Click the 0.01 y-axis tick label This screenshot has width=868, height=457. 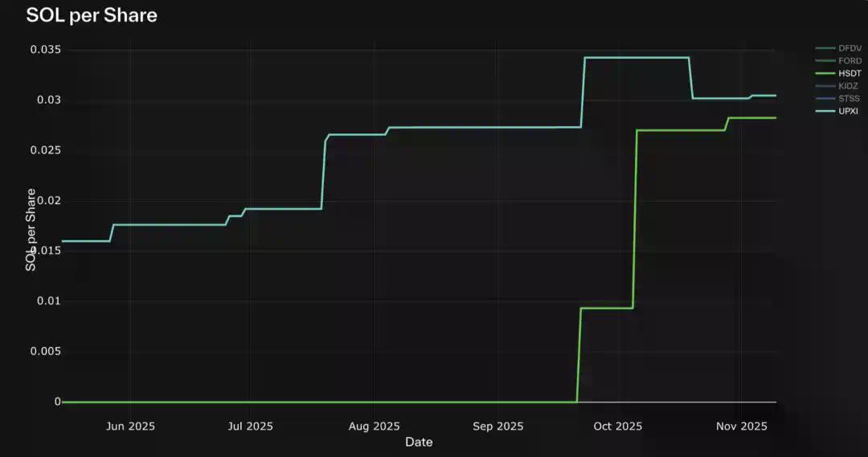tap(48, 301)
